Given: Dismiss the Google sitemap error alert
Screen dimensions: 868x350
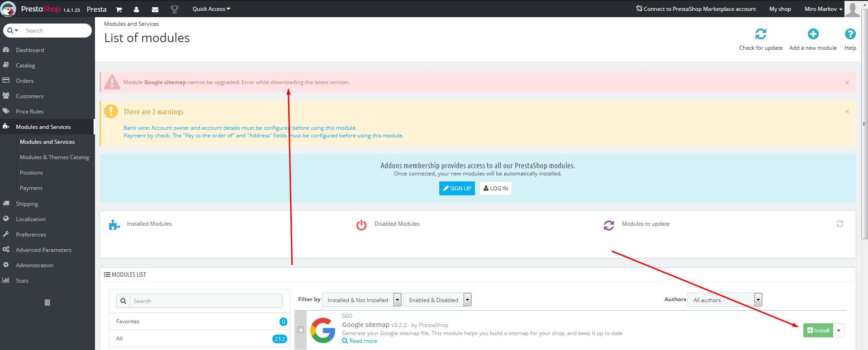Looking at the screenshot, I should coord(847,82).
